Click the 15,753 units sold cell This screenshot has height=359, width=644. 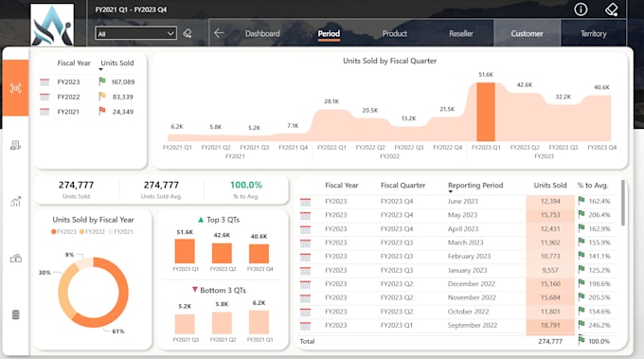pos(550,215)
